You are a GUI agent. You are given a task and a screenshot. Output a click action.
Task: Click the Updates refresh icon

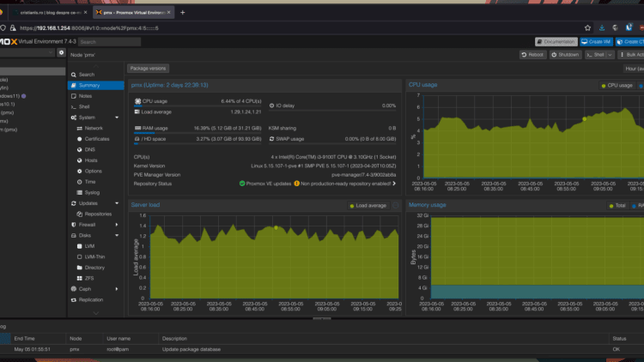[74, 203]
